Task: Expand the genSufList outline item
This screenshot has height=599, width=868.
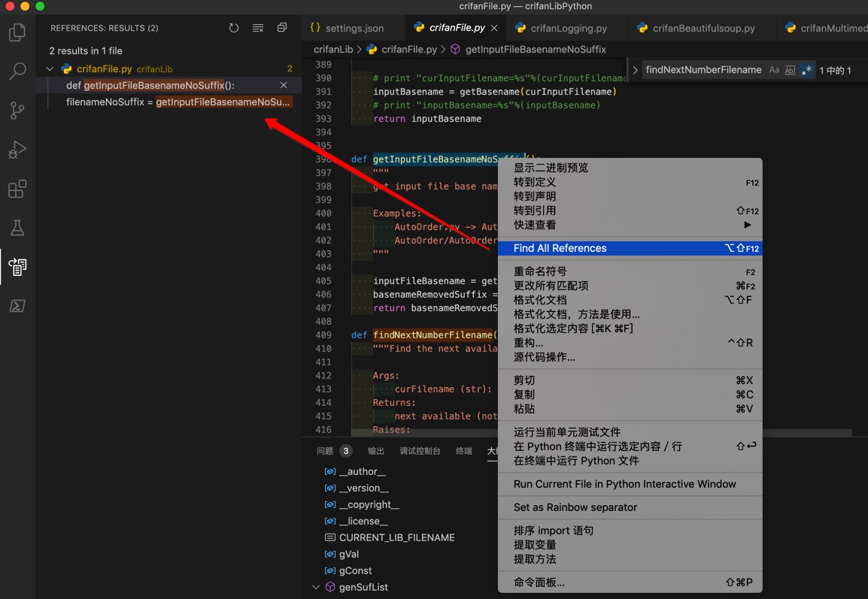Action: pyautogui.click(x=316, y=587)
